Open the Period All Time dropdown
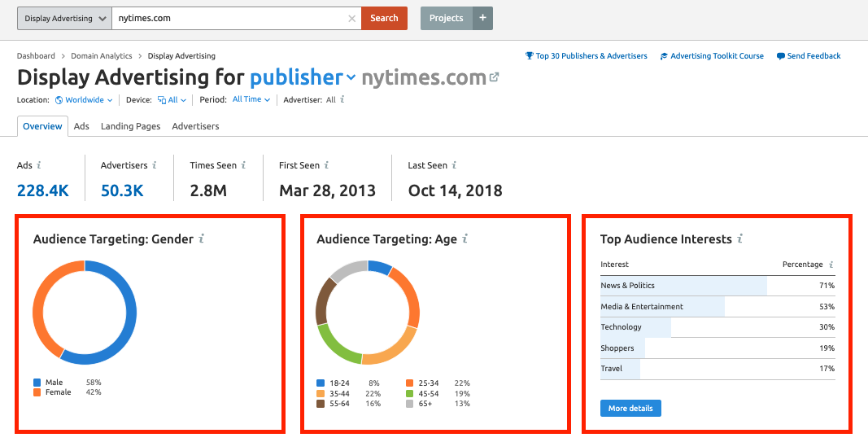This screenshot has width=868, height=442. (x=251, y=99)
